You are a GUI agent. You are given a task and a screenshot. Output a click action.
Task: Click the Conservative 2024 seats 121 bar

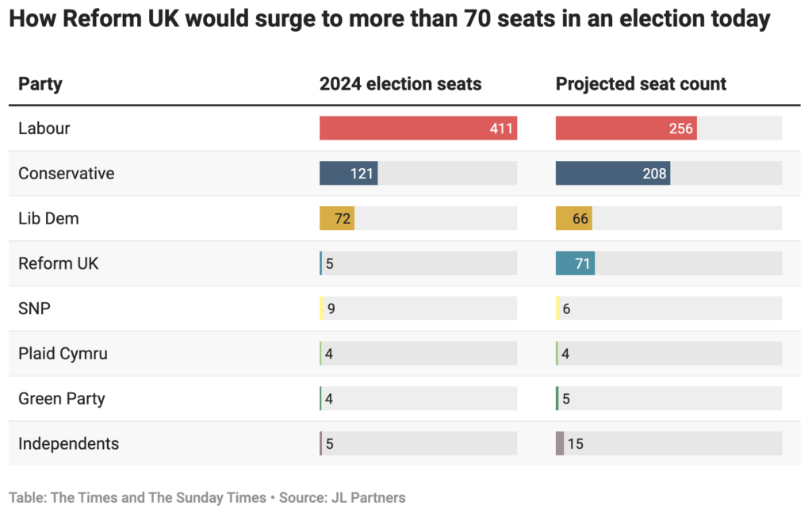(348, 174)
